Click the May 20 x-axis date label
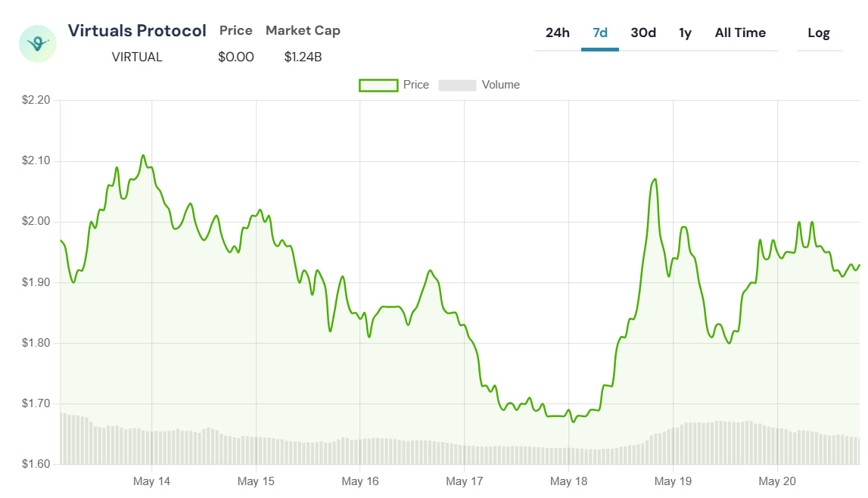Screen dimensions: 868x498 coord(777,481)
